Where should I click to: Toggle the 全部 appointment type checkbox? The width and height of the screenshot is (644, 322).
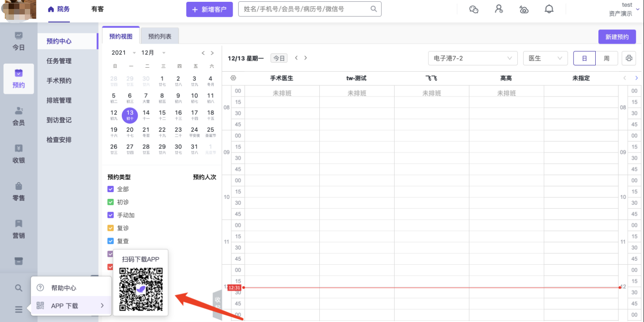(110, 189)
